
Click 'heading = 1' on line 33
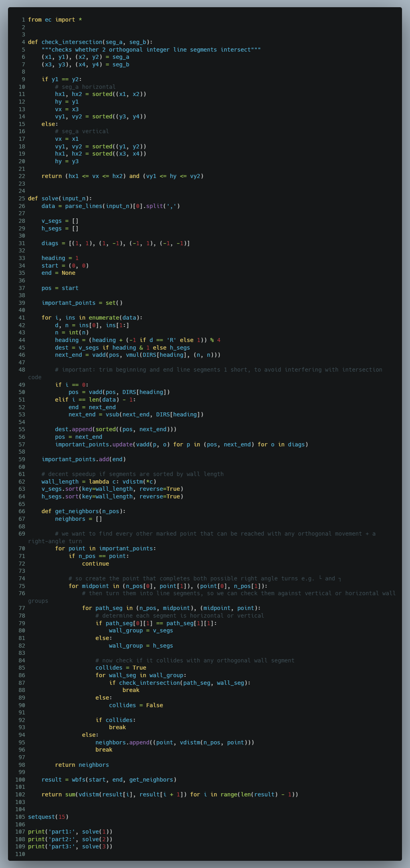[x=60, y=258]
